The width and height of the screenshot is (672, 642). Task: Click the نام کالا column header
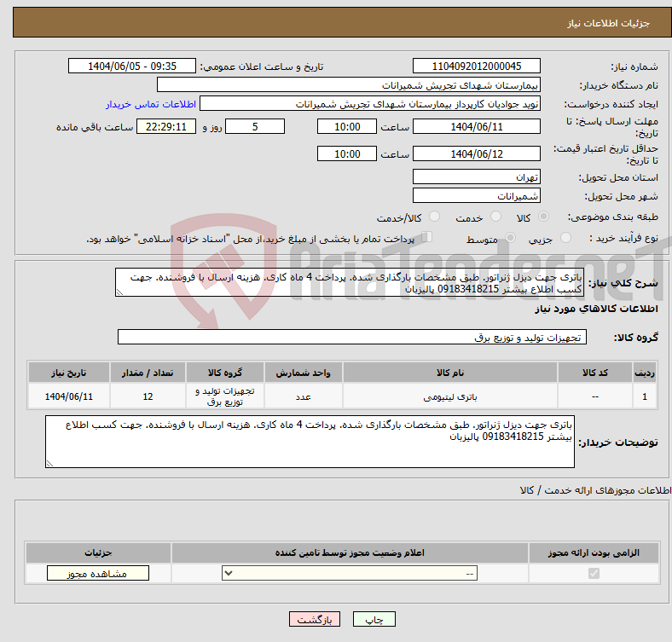[449, 373]
